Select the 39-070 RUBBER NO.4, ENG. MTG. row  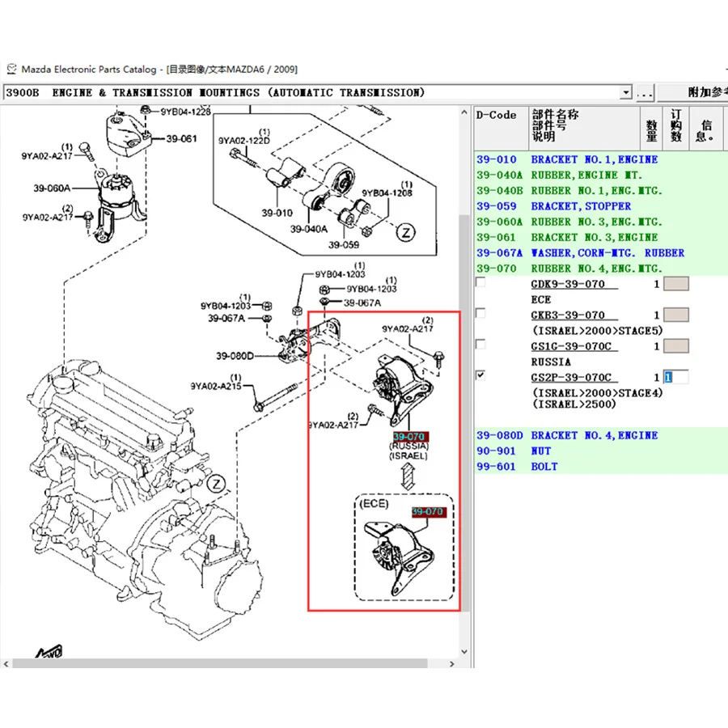point(601,269)
